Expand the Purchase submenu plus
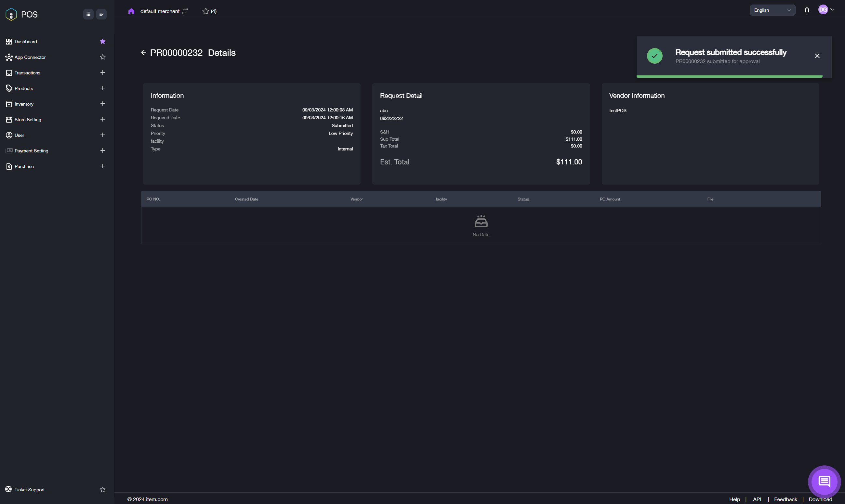 pyautogui.click(x=103, y=166)
